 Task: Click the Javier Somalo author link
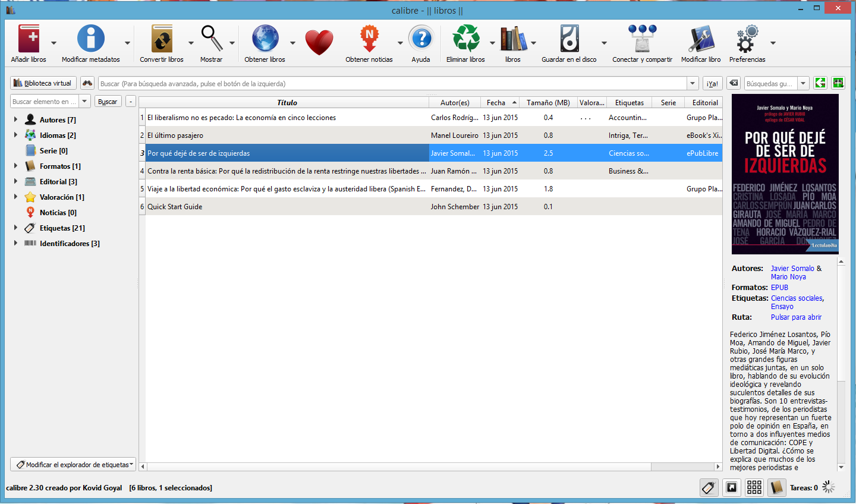click(x=792, y=269)
